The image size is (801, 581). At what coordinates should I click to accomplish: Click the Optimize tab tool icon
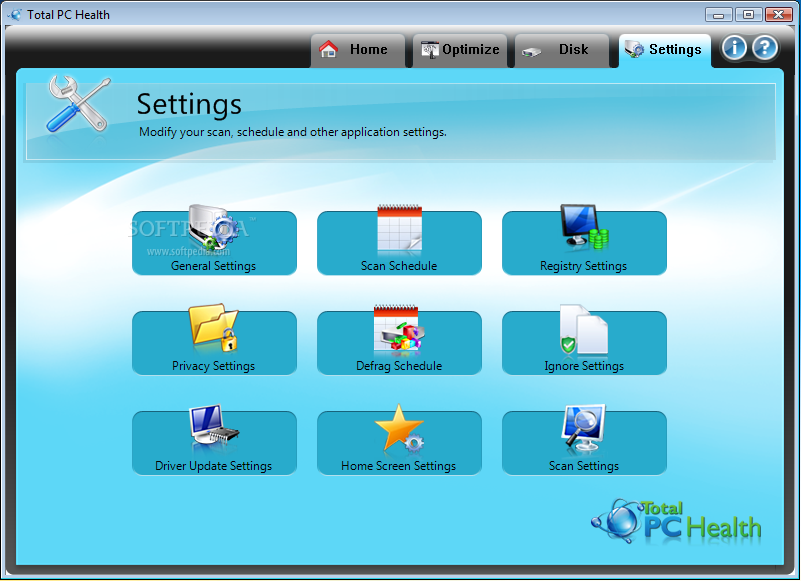coord(430,50)
